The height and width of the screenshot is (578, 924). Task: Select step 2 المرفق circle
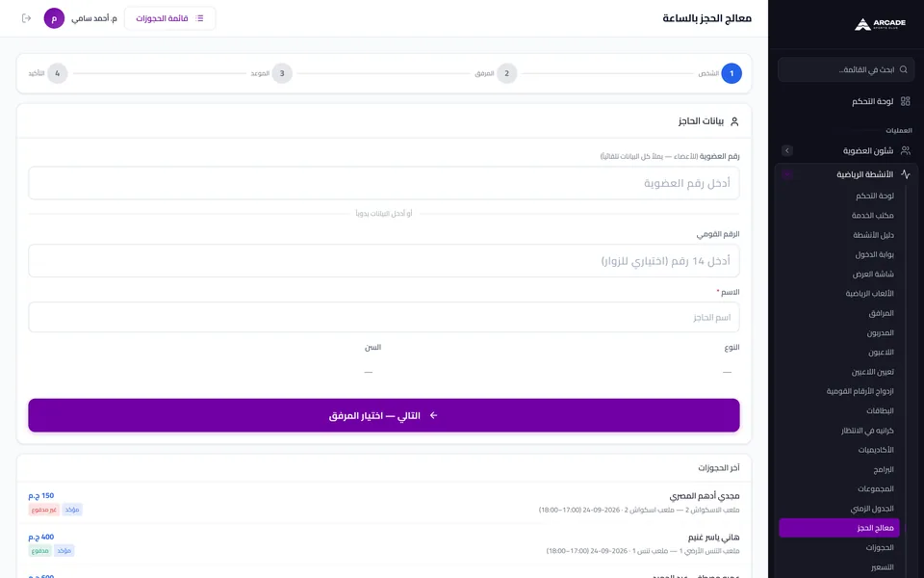click(x=507, y=74)
